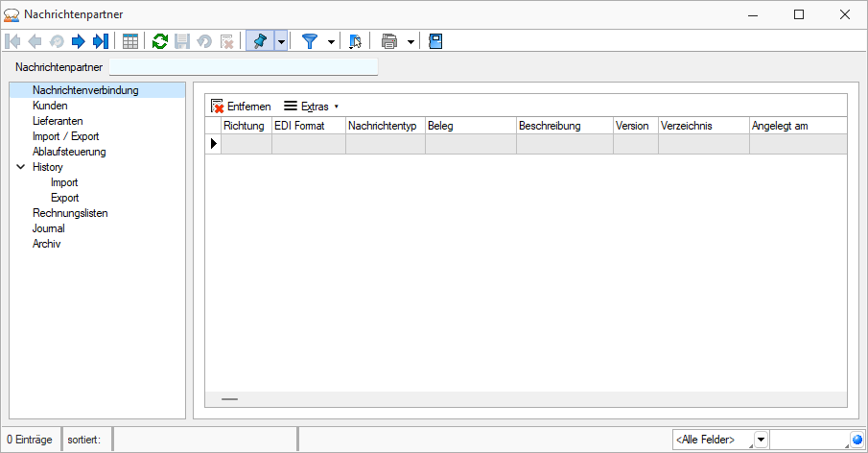The width and height of the screenshot is (868, 453).
Task: Click the sortiert status bar entry
Action: pos(84,440)
